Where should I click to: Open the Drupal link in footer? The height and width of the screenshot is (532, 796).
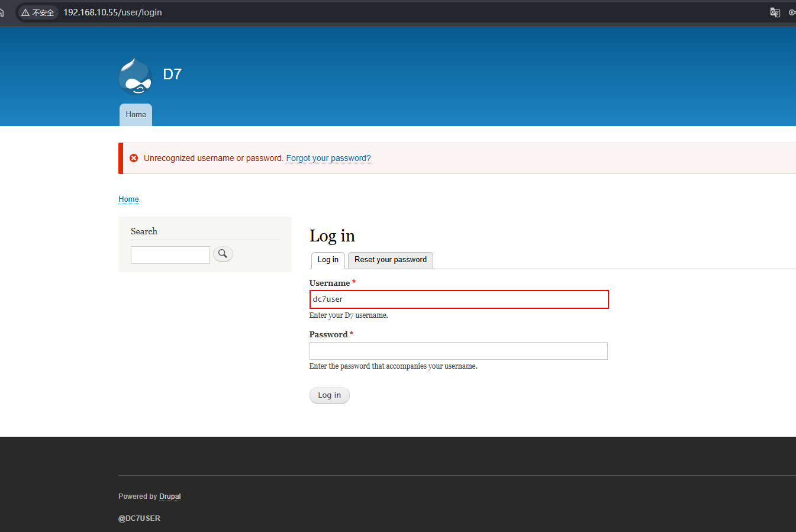coord(170,496)
